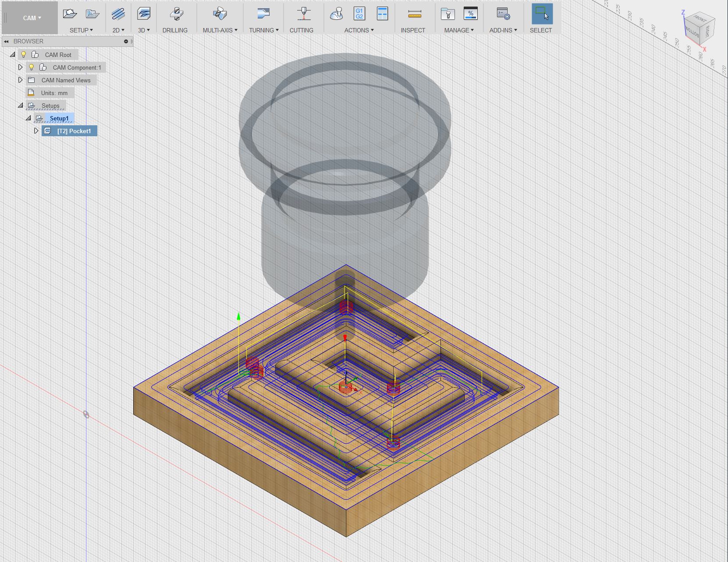
Task: Activate the Select tool
Action: [x=542, y=14]
